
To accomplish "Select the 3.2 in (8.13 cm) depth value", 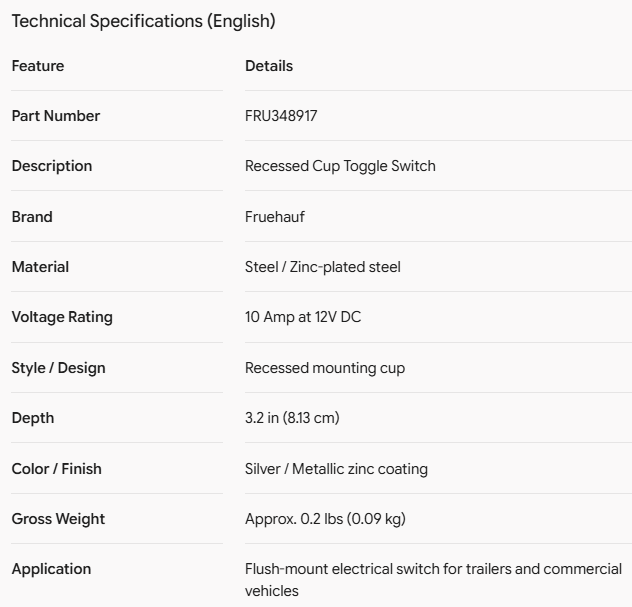I will pos(292,418).
